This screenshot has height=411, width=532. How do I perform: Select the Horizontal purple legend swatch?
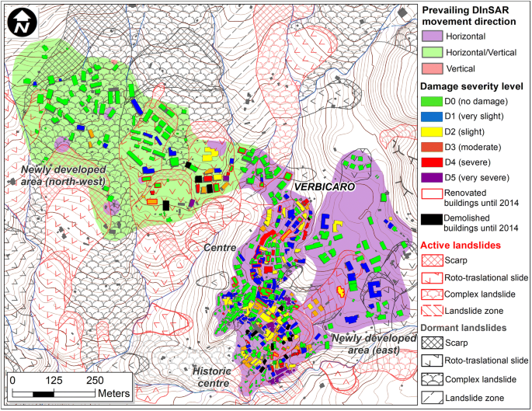click(x=432, y=37)
